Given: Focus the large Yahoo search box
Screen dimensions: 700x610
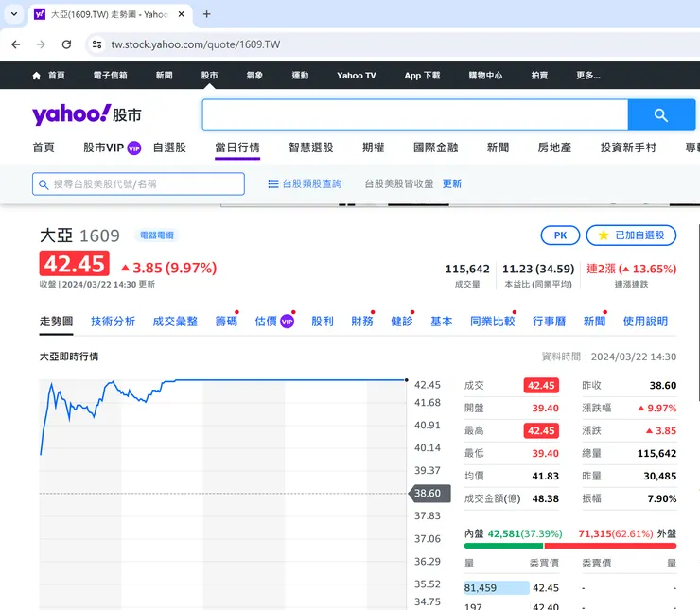Looking at the screenshot, I should (414, 114).
